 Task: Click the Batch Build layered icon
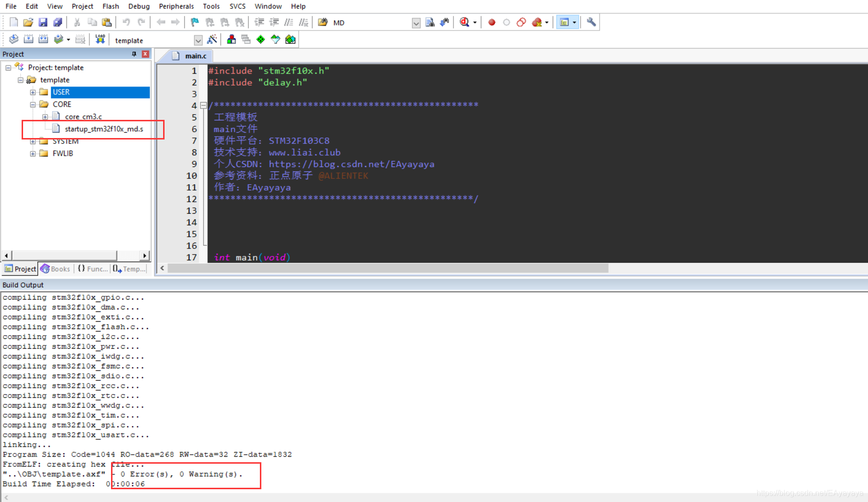58,39
